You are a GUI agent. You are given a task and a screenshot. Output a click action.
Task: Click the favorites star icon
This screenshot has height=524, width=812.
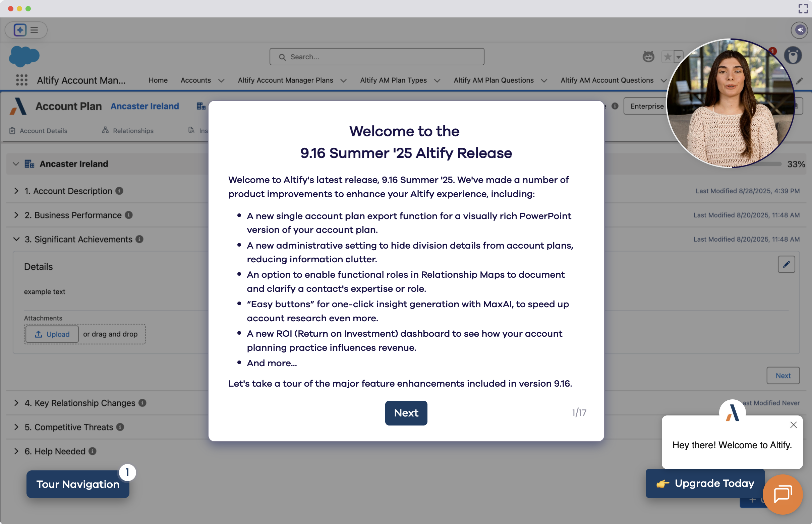click(x=667, y=57)
